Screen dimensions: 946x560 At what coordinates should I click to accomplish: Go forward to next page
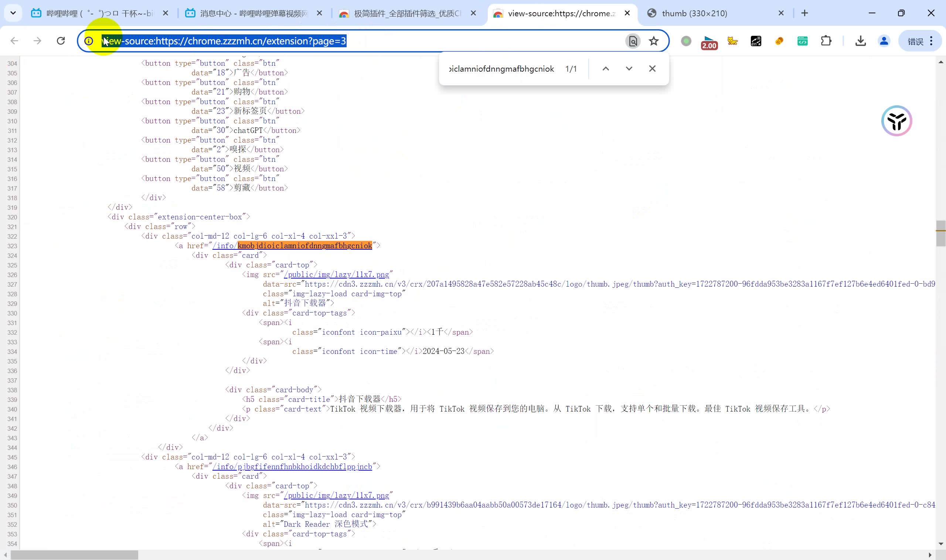tap(37, 41)
